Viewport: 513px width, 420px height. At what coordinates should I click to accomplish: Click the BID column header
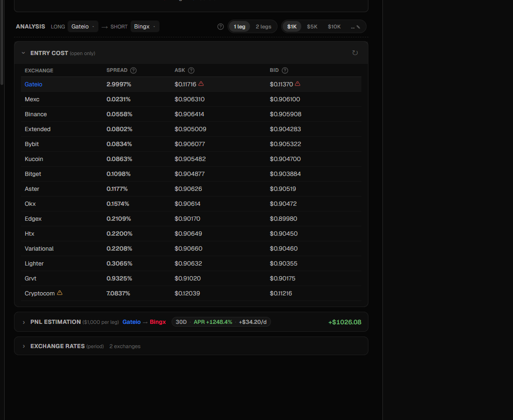coord(274,70)
